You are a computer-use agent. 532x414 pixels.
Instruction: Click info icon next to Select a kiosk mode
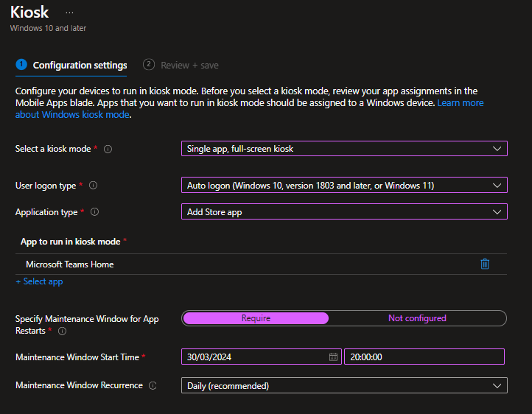pos(108,149)
